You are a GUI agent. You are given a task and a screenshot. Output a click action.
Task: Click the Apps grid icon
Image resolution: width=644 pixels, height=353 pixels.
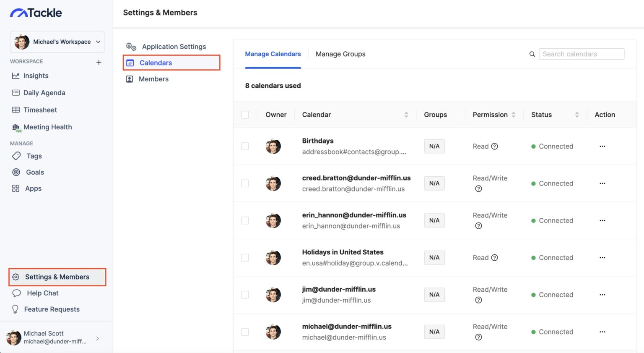click(x=16, y=188)
